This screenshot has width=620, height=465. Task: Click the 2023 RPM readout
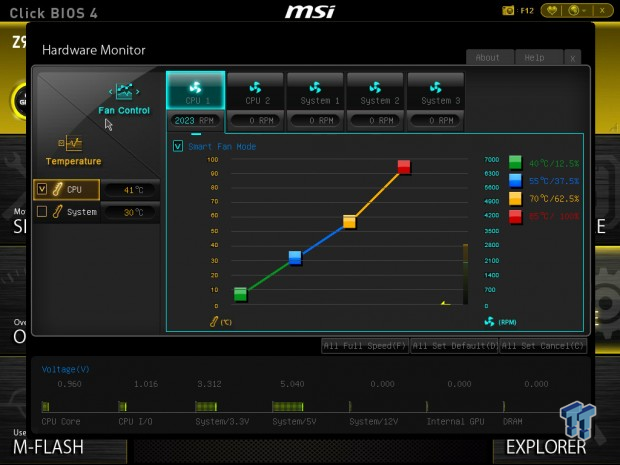point(194,121)
